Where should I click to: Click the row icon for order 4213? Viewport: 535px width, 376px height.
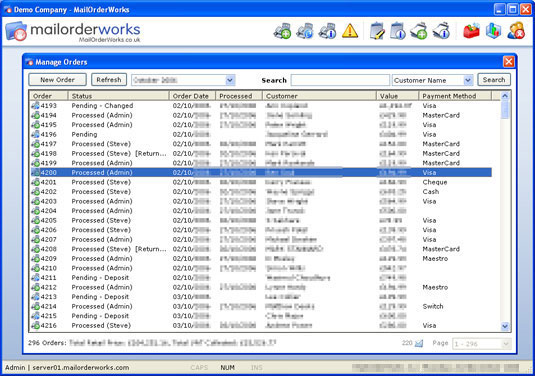[x=35, y=297]
